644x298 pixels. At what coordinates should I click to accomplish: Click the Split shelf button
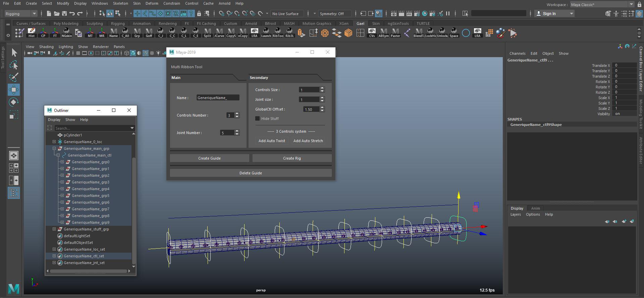pos(207,33)
